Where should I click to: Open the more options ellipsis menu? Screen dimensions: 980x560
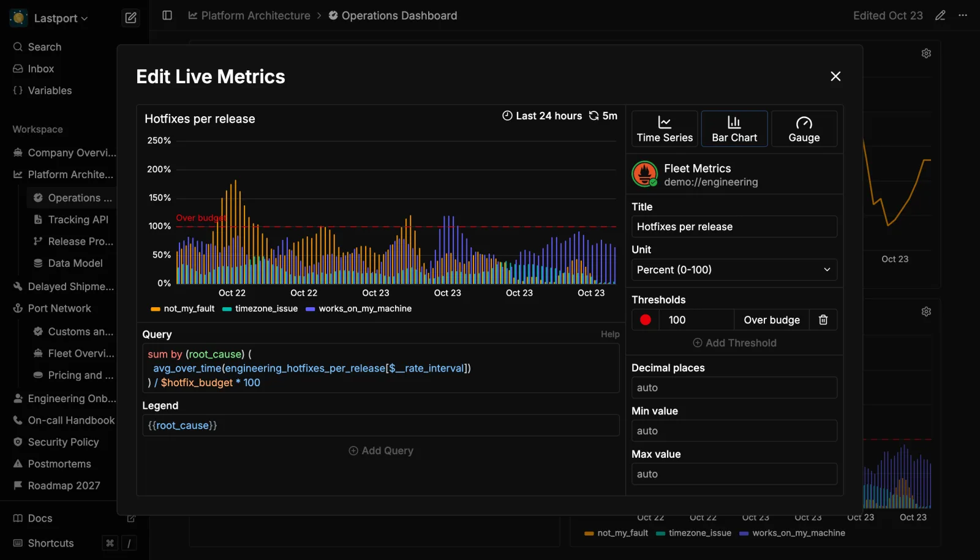(963, 15)
